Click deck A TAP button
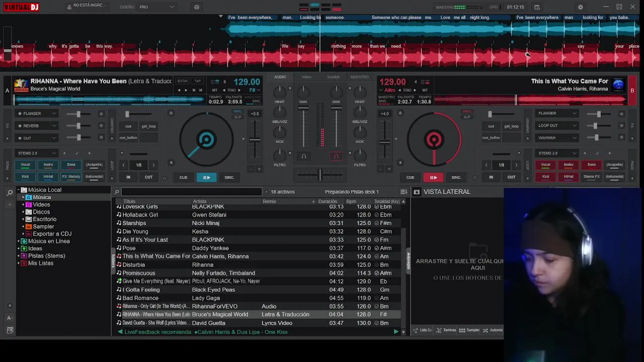The height and width of the screenshot is (362, 644). (x=198, y=81)
